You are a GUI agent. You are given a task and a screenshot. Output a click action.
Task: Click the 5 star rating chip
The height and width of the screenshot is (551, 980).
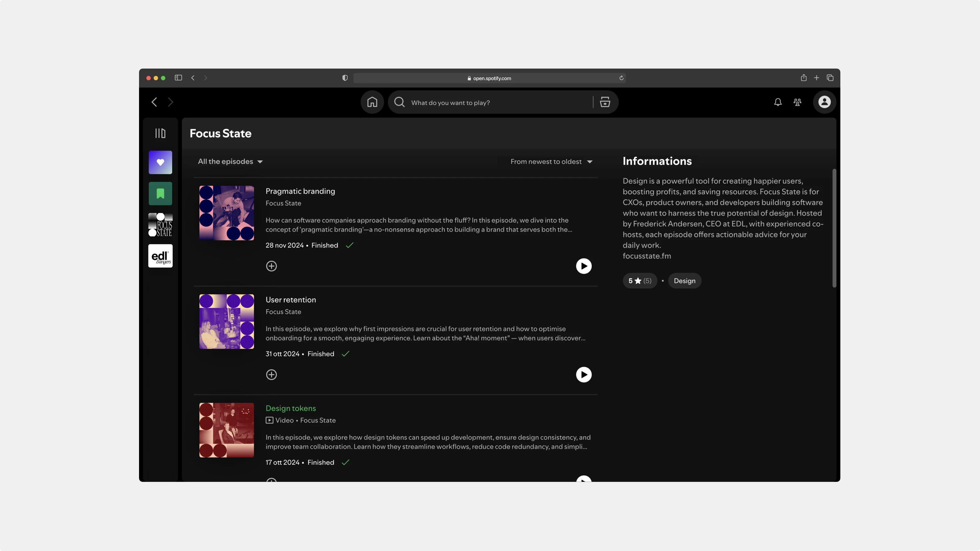pyautogui.click(x=639, y=281)
